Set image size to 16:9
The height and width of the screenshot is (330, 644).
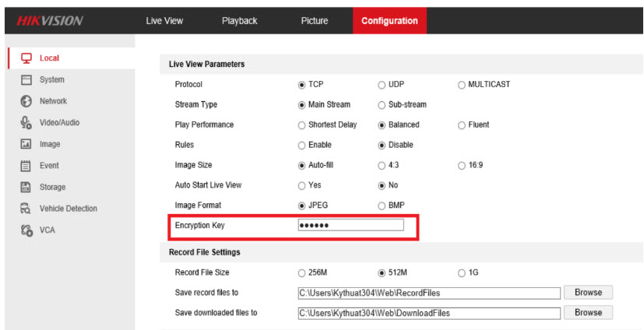[x=462, y=165]
